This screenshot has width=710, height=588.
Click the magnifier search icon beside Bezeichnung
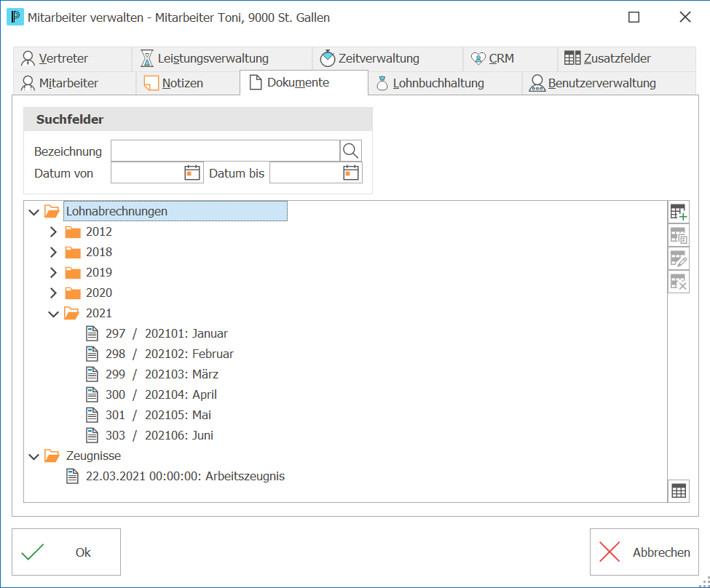point(350,151)
